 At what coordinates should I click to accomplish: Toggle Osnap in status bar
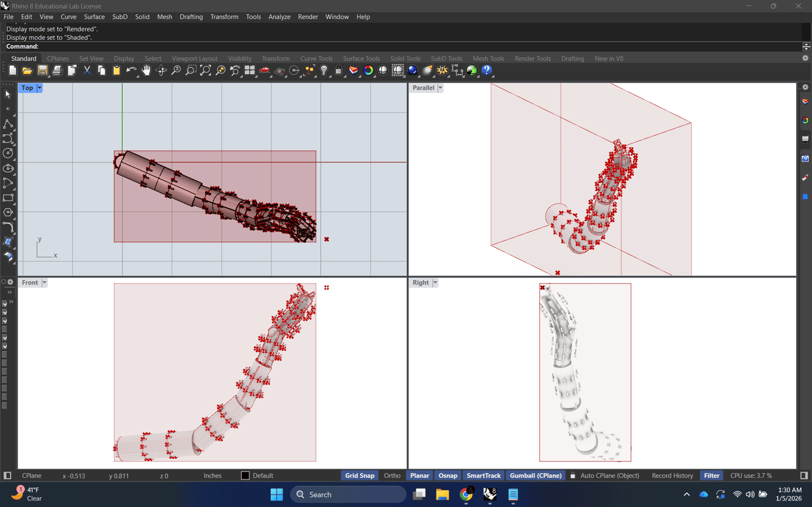448,476
